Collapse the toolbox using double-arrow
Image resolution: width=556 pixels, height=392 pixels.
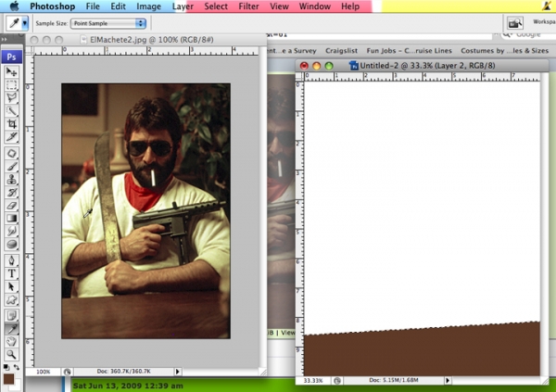[x=4, y=39]
